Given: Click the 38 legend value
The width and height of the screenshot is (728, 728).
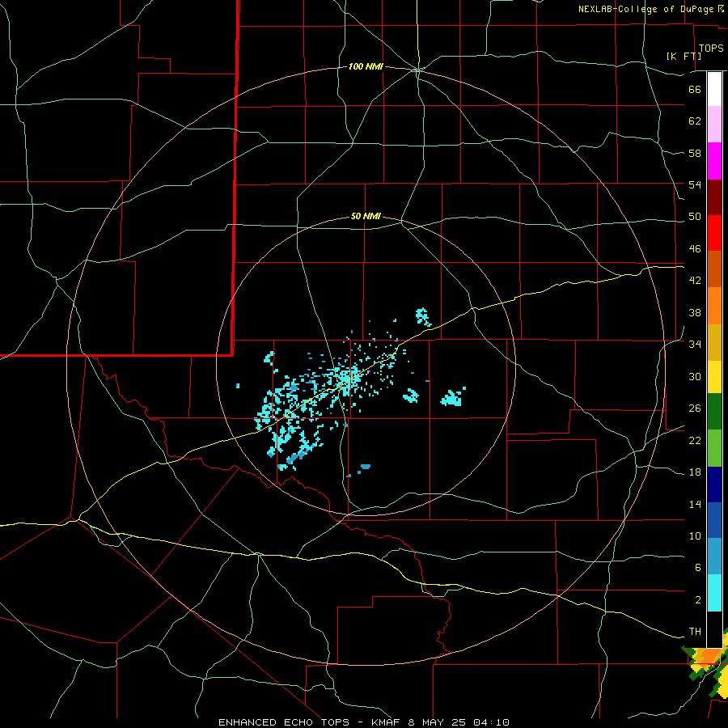Looking at the screenshot, I should (695, 312).
